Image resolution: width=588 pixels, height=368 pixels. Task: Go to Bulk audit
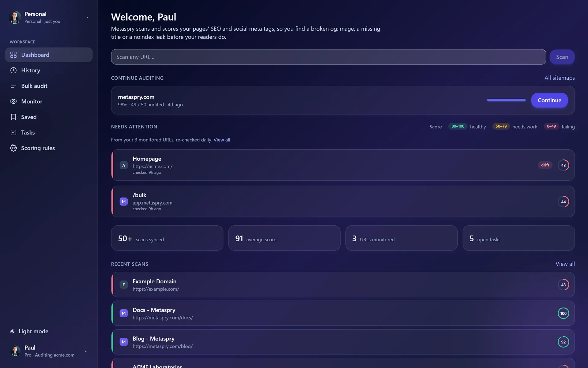(49, 86)
